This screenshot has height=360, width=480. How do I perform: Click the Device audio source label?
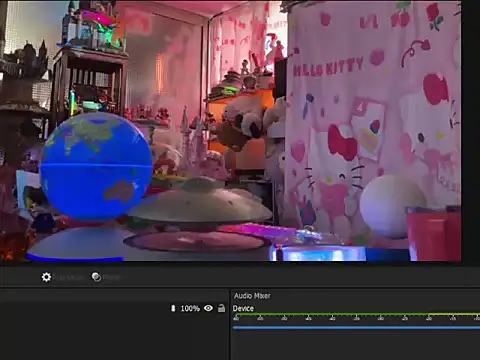243,309
